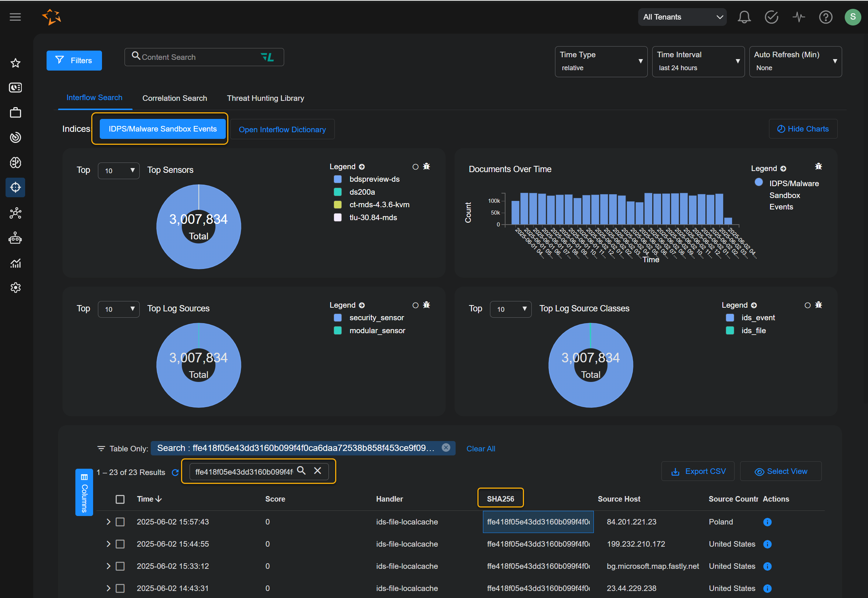Click the automation robot sidebar icon
Image resolution: width=868 pixels, height=598 pixels.
(x=16, y=238)
